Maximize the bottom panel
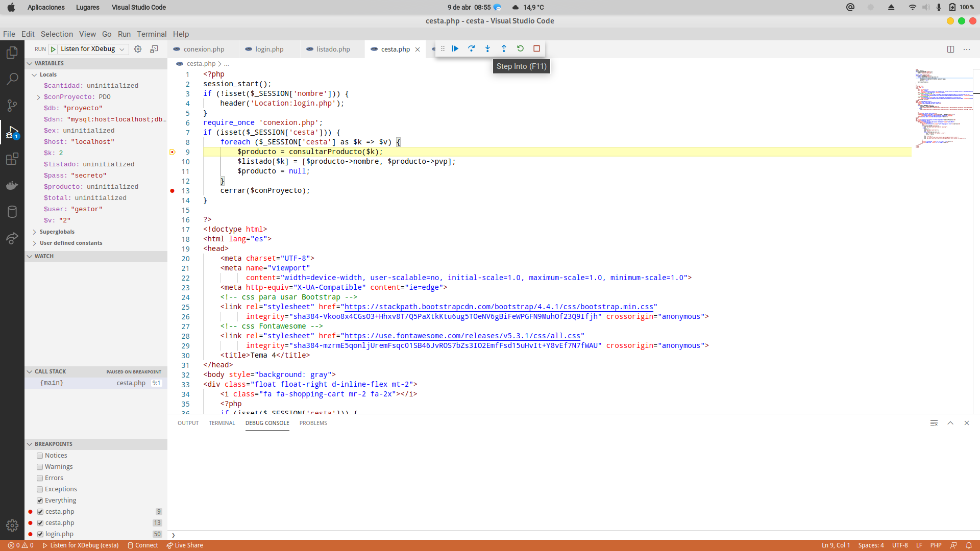This screenshot has height=551, width=980. (x=950, y=423)
